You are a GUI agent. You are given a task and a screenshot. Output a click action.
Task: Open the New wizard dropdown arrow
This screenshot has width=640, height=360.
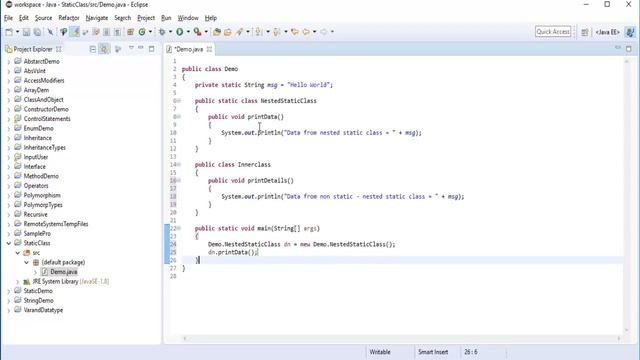click(18, 32)
